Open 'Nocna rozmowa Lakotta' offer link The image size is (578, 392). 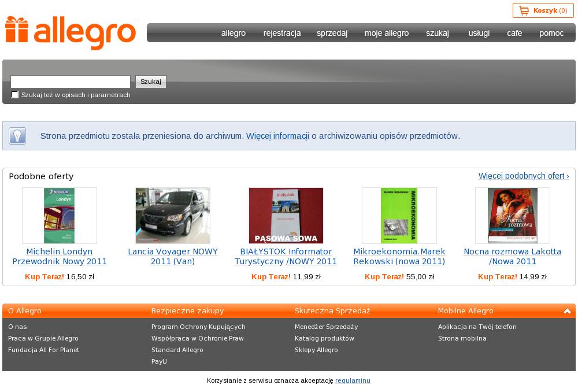tap(512, 256)
